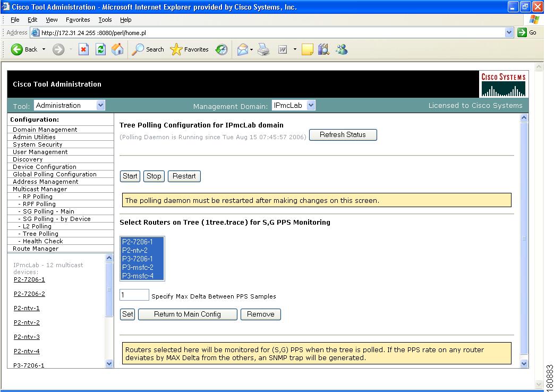Viewport: 554px width, 392px height.
Task: Click the Refresh Status button
Action: click(x=343, y=135)
